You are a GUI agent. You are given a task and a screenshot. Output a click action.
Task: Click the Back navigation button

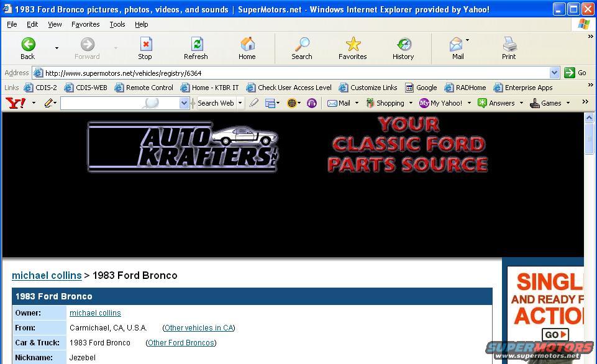pos(28,48)
